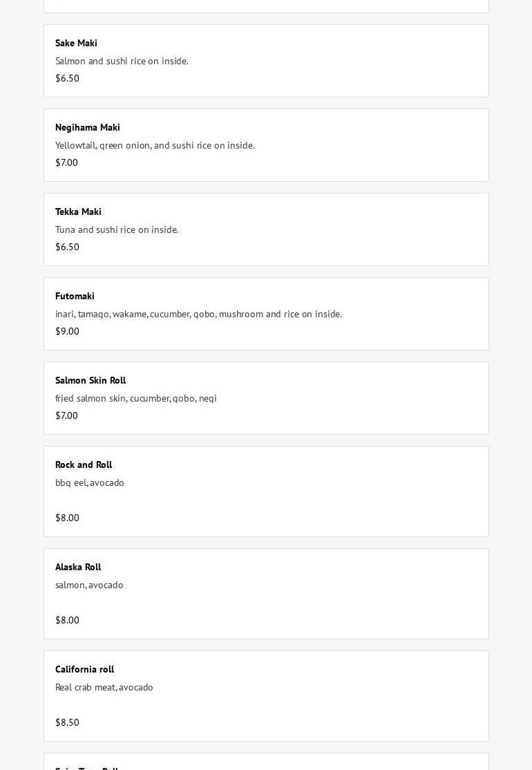Click the Tekka Maki item name
Viewport: 532px width, 770px height.
pos(78,212)
